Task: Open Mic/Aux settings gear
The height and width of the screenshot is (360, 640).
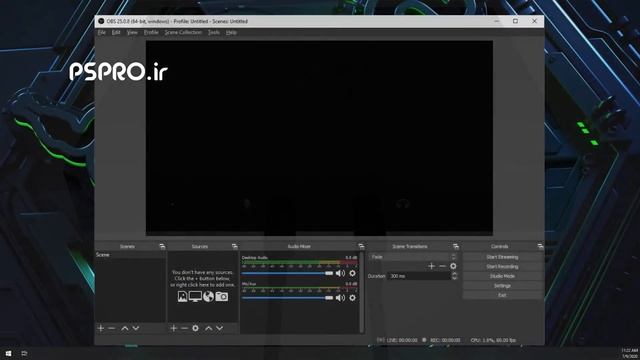Action: click(x=352, y=298)
